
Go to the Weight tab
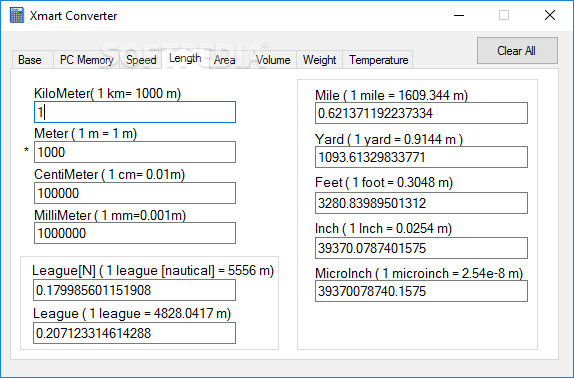[x=319, y=60]
